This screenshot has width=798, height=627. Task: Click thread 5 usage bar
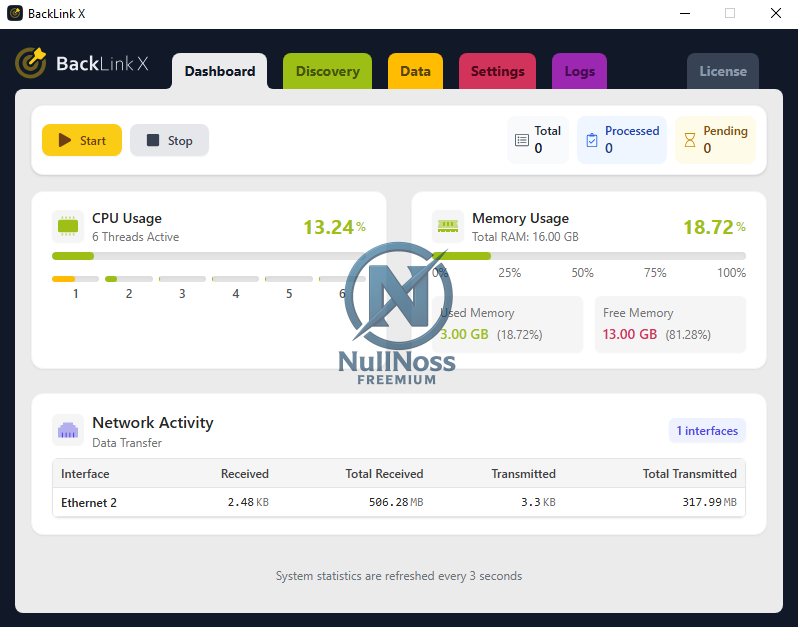tap(289, 279)
